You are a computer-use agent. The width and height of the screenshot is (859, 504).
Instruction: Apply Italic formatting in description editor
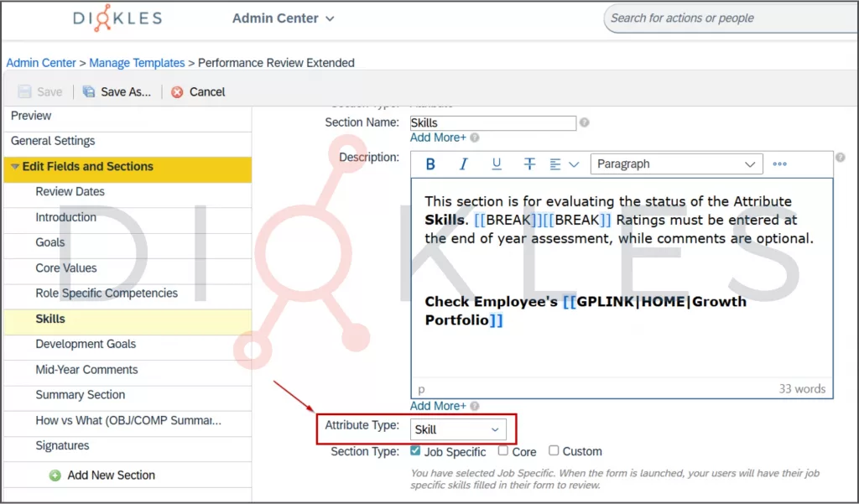[463, 164]
